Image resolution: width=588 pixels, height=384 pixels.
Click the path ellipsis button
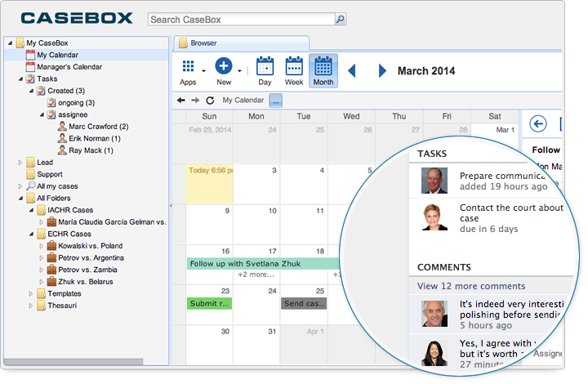pos(276,100)
